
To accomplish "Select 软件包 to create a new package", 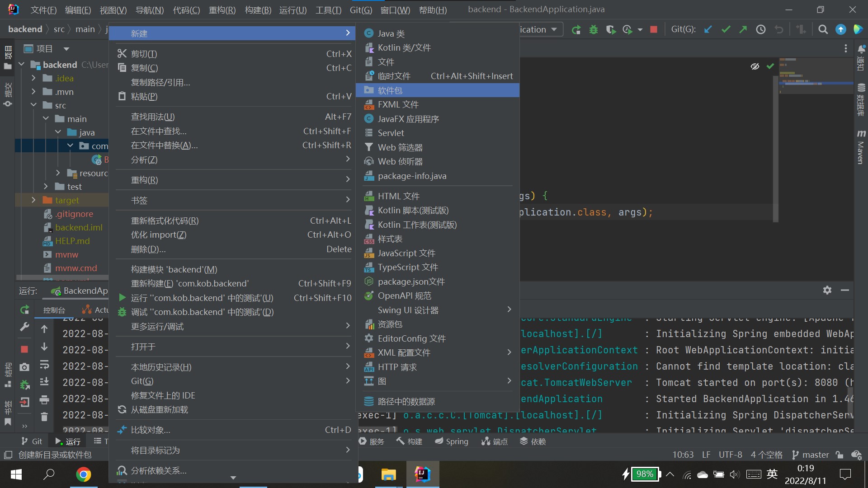I will coord(438,90).
